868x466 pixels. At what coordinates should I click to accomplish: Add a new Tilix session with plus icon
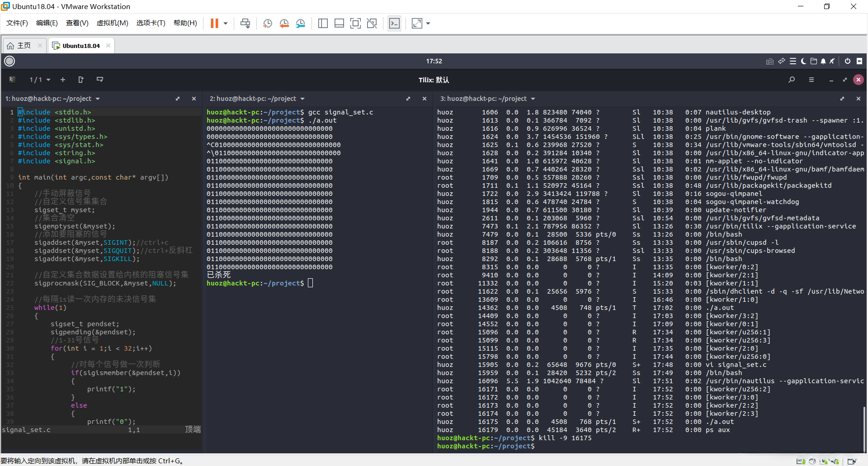(63, 80)
